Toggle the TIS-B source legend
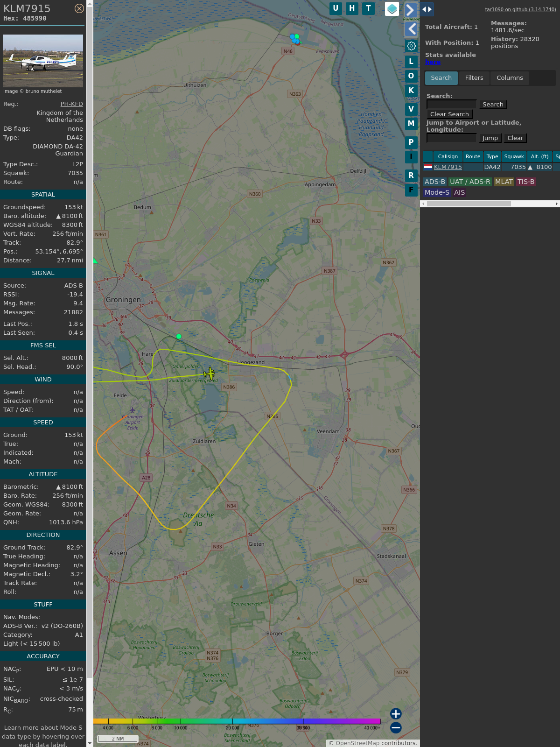 pos(526,182)
